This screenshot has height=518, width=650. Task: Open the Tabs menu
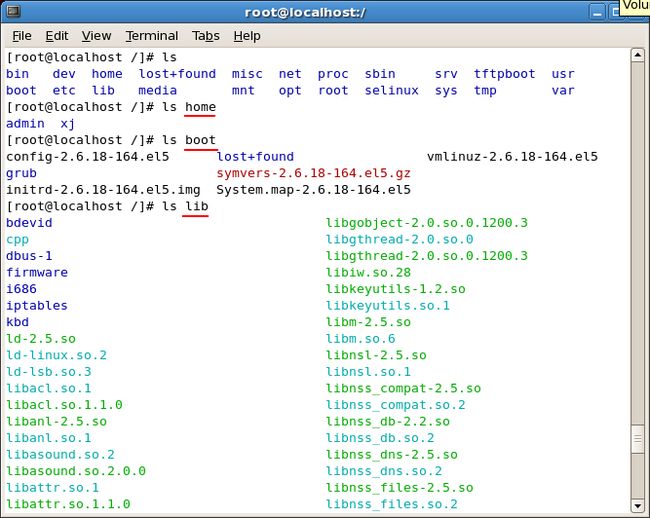(x=206, y=36)
